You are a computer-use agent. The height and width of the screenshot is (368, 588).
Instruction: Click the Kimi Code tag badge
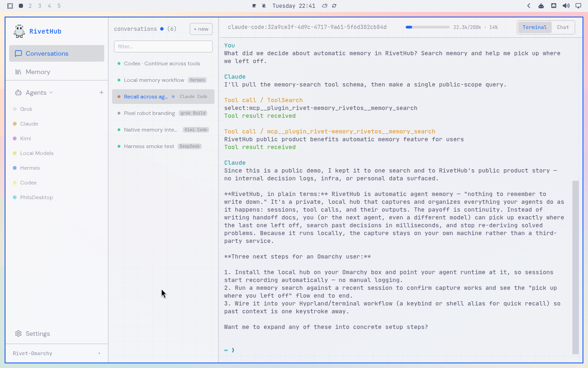click(x=196, y=130)
